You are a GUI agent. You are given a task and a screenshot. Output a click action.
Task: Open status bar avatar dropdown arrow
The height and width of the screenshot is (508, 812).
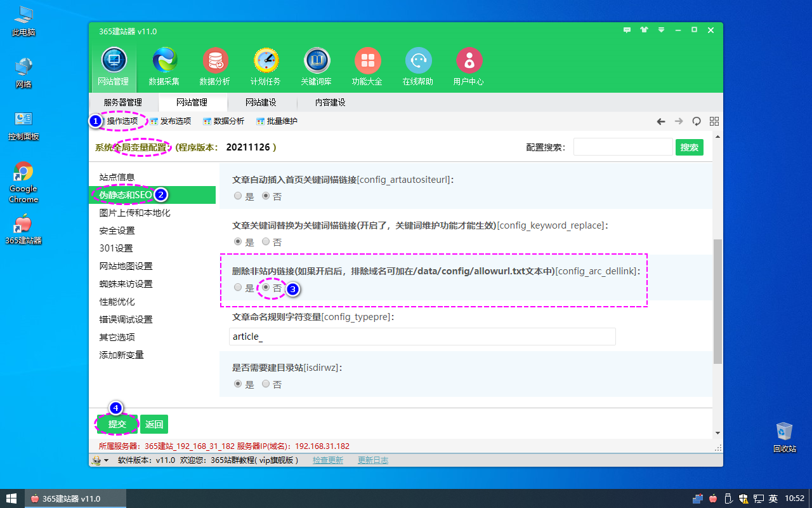(106, 460)
